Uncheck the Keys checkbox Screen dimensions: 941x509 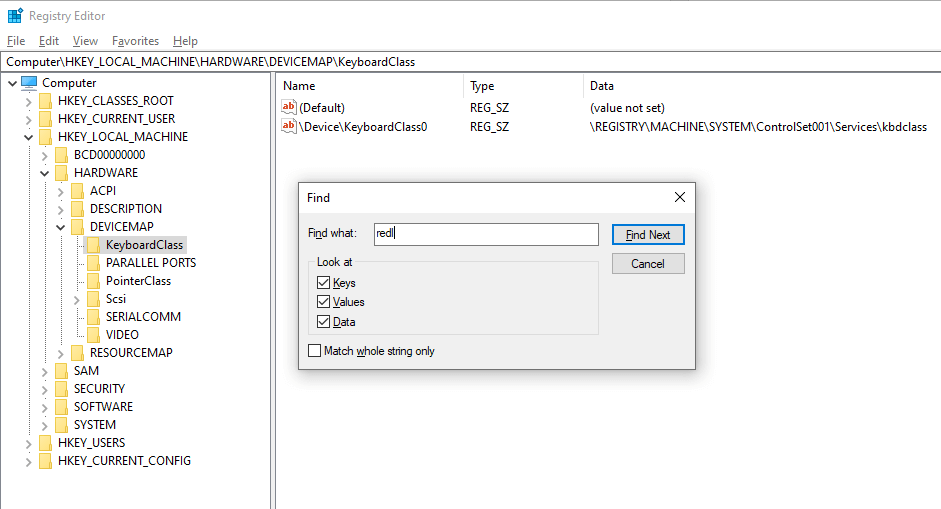[323, 282]
